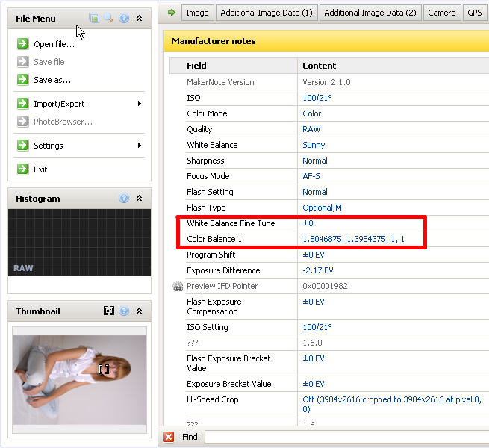The height and width of the screenshot is (448, 489).
Task: Open help for Histogram panel
Action: pos(124,198)
